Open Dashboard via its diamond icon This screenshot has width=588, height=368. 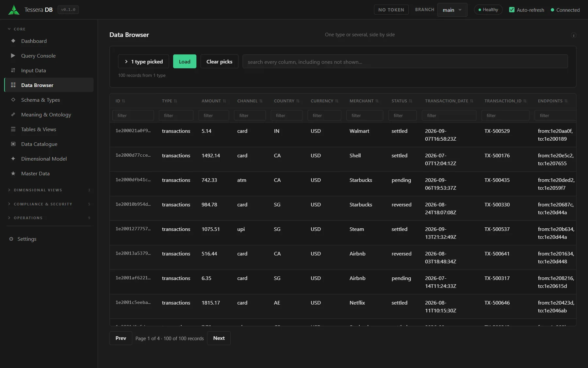[13, 41]
